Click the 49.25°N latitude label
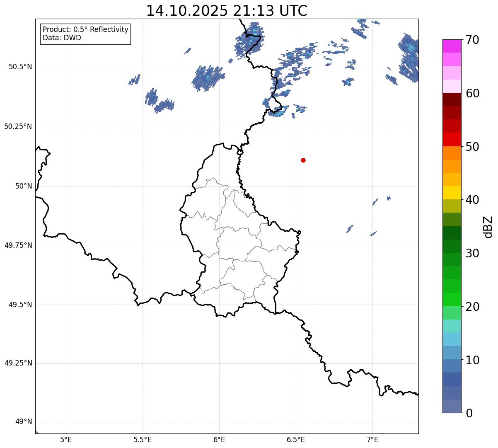 click(18, 363)
